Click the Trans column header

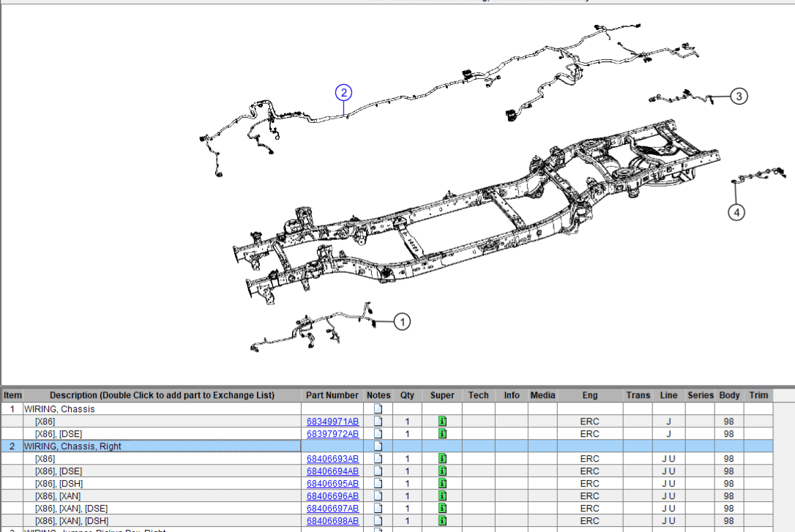[638, 395]
